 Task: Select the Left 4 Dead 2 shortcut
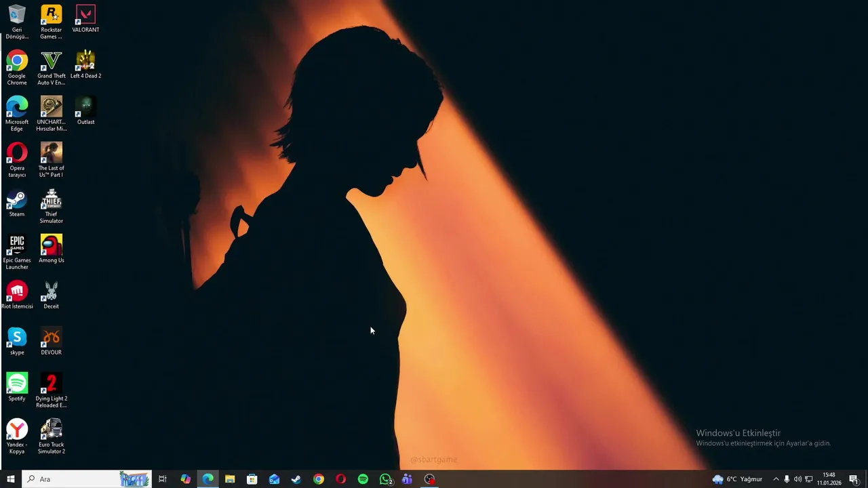point(85,65)
